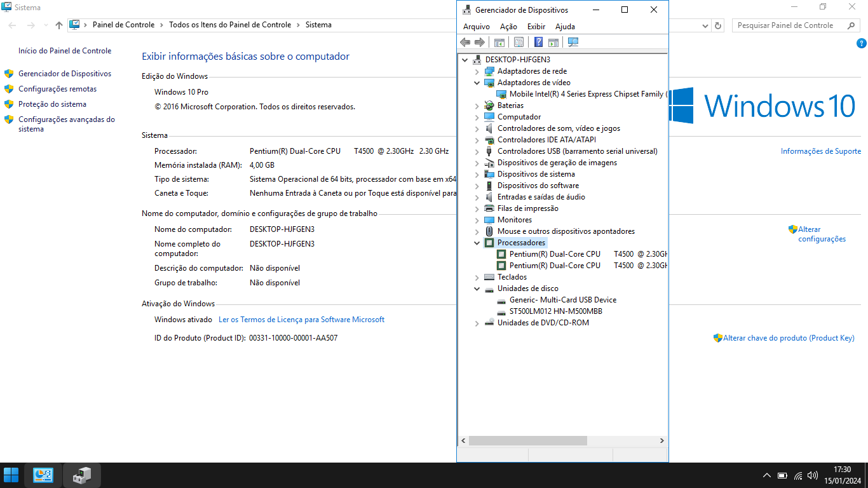Viewport: 868px width, 488px height.
Task: Click the horizontal scrollbar right arrow in Device Manager
Action: click(661, 440)
